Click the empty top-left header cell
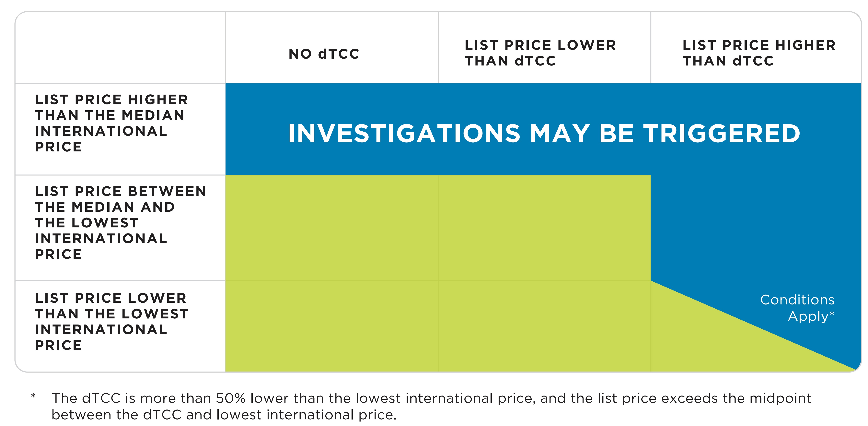The image size is (868, 426). pos(120,48)
